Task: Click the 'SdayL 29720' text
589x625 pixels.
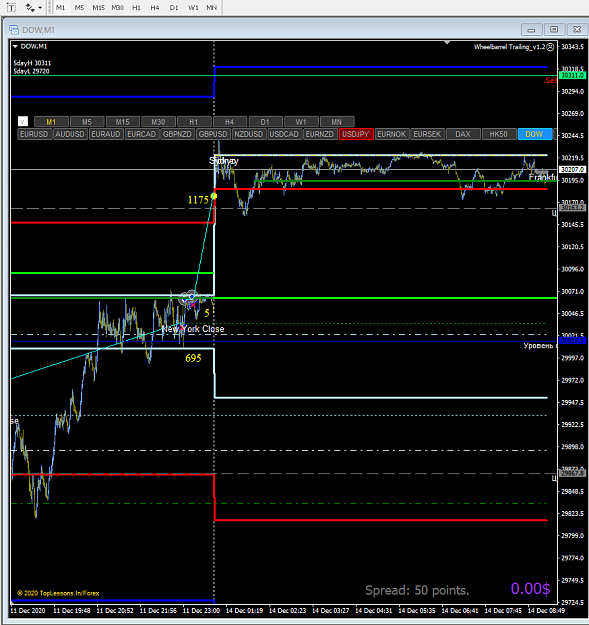Action: pyautogui.click(x=31, y=71)
